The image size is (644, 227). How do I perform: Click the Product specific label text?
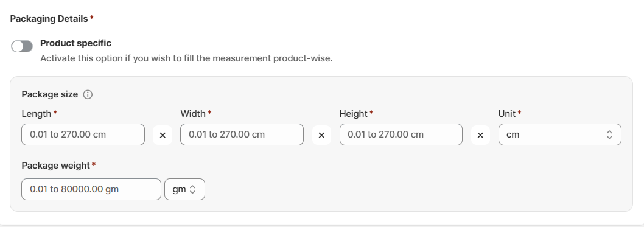[x=75, y=43]
